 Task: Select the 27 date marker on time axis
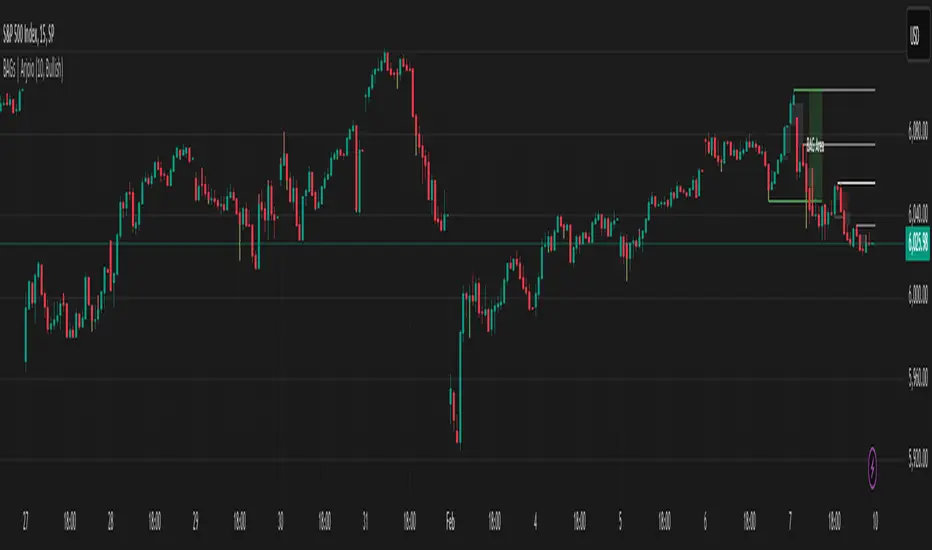(25, 521)
